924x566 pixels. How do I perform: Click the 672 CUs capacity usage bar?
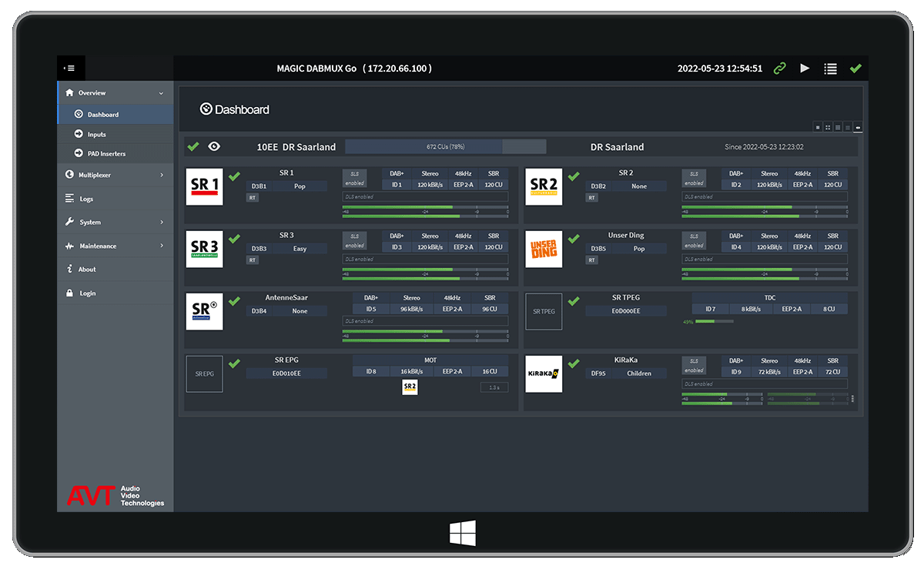(445, 146)
